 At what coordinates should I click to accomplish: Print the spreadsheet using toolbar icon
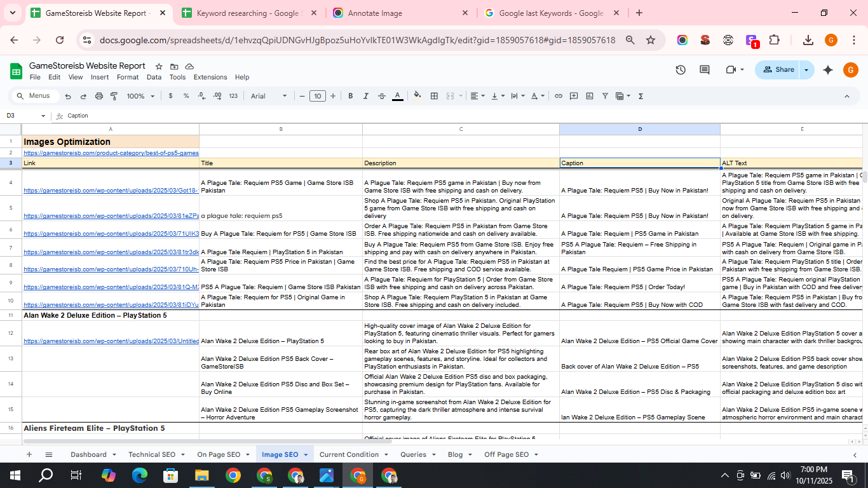pos(99,96)
